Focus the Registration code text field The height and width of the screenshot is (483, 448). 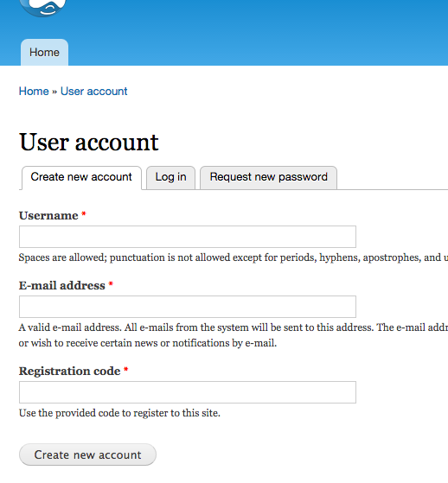(x=188, y=392)
